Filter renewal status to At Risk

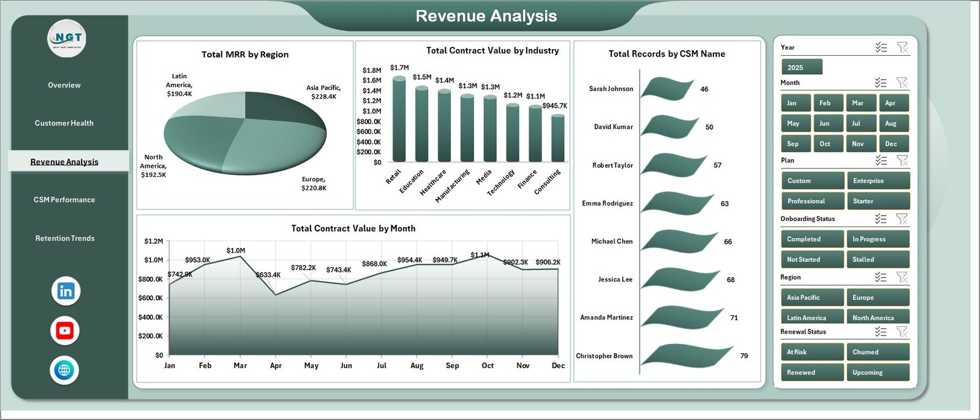(813, 352)
